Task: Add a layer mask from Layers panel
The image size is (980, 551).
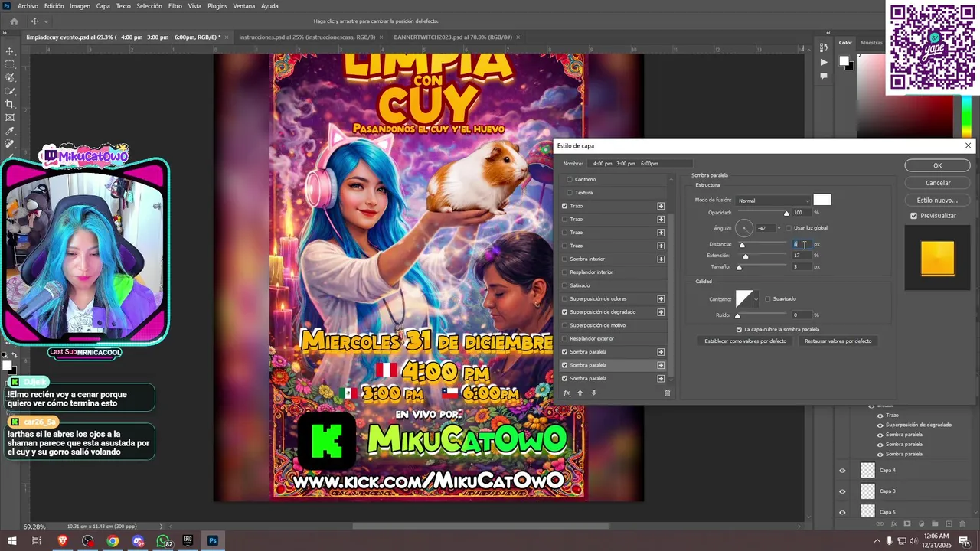Action: [907, 524]
